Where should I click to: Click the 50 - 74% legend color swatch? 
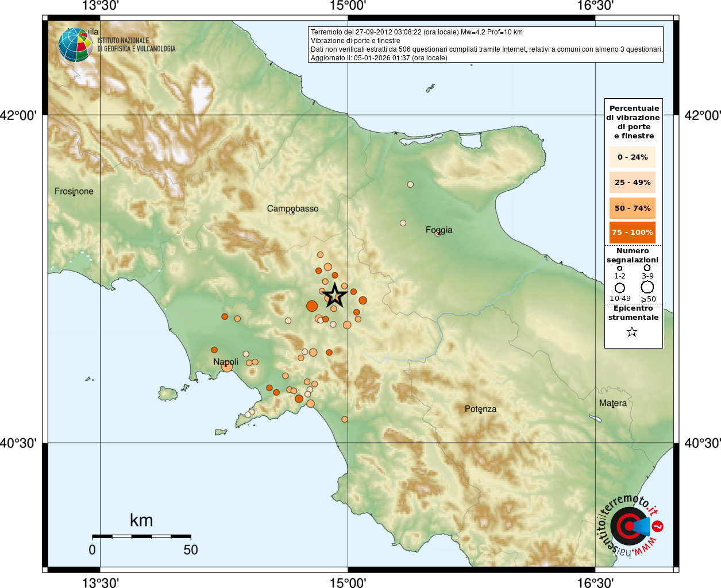tap(633, 208)
